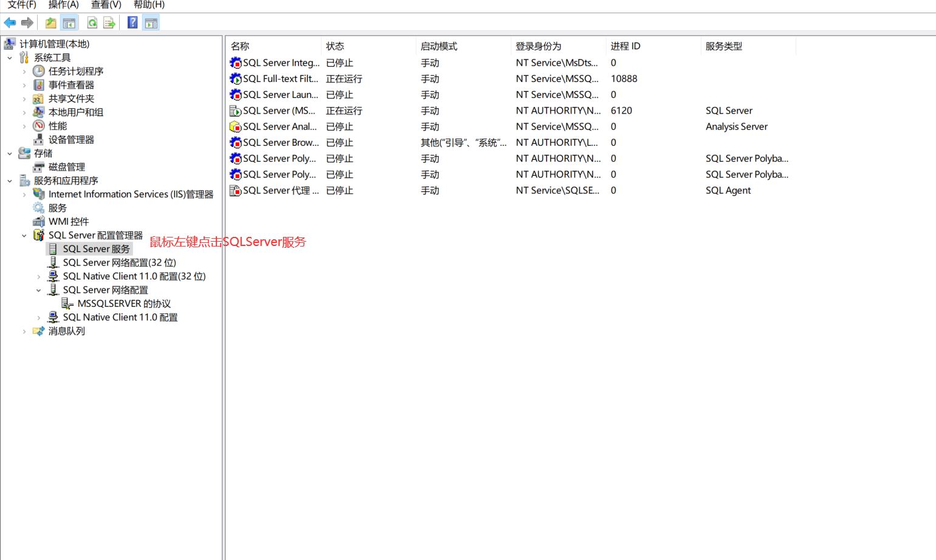Viewport: 936px width, 560px height.
Task: Expand the 任务计划程序 tree node
Action: tap(24, 72)
